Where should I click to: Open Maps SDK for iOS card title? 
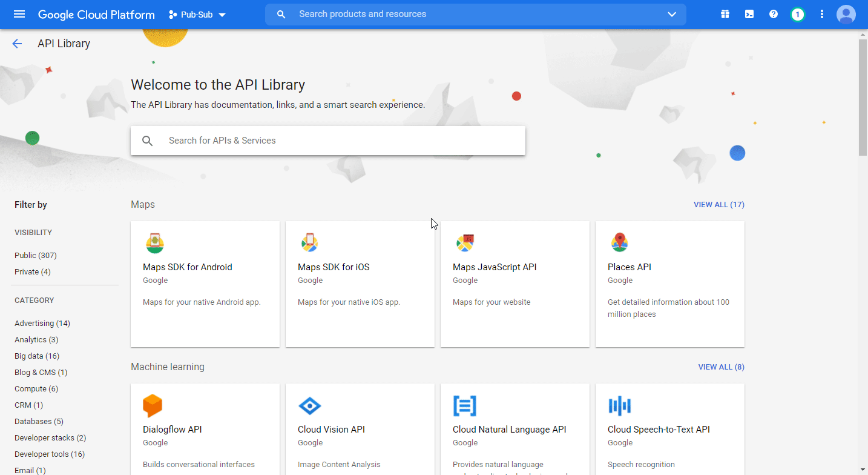click(334, 267)
